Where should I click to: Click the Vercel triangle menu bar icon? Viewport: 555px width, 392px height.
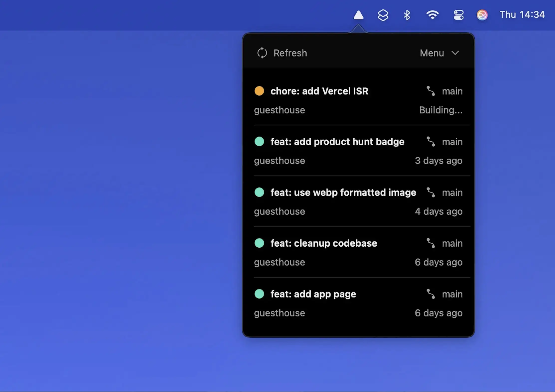(x=358, y=15)
